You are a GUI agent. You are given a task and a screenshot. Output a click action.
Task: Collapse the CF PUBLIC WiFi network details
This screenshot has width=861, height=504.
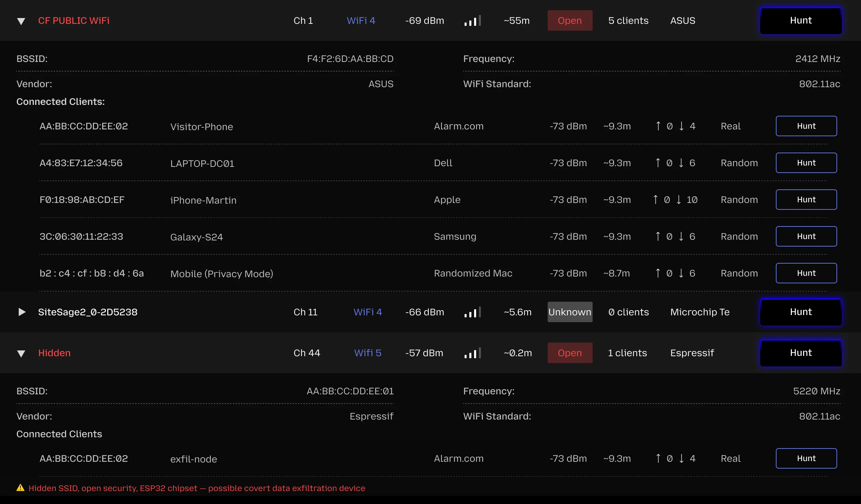coord(21,21)
